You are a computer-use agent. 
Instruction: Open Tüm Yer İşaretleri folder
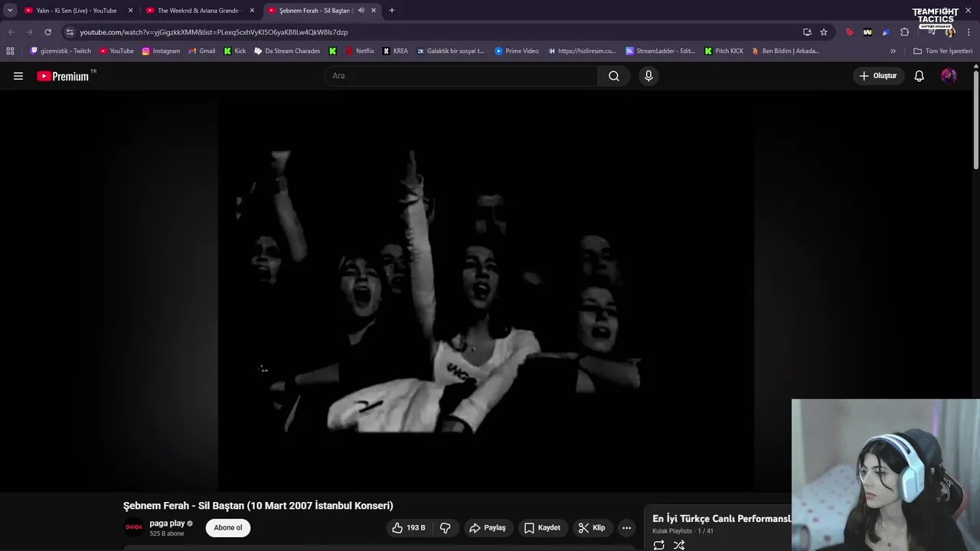click(943, 51)
